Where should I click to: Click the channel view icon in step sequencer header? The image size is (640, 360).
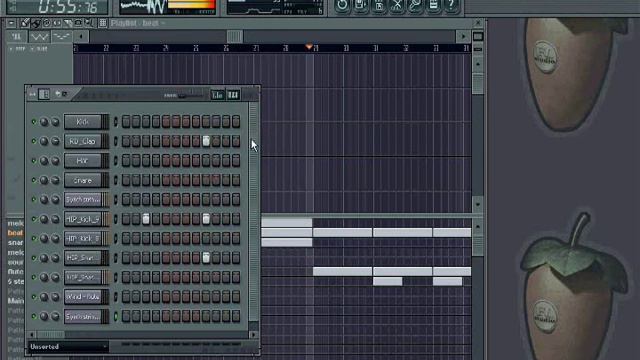click(x=44, y=94)
